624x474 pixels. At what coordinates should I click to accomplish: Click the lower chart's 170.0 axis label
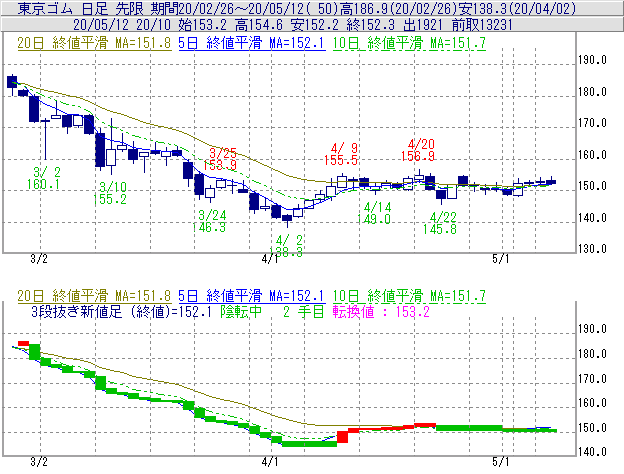pos(593,378)
